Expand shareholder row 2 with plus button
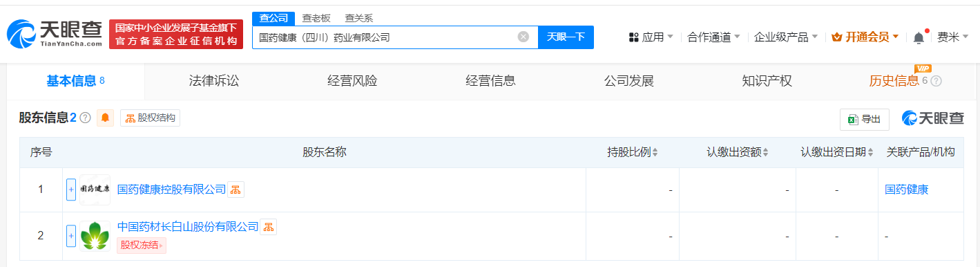 click(71, 236)
